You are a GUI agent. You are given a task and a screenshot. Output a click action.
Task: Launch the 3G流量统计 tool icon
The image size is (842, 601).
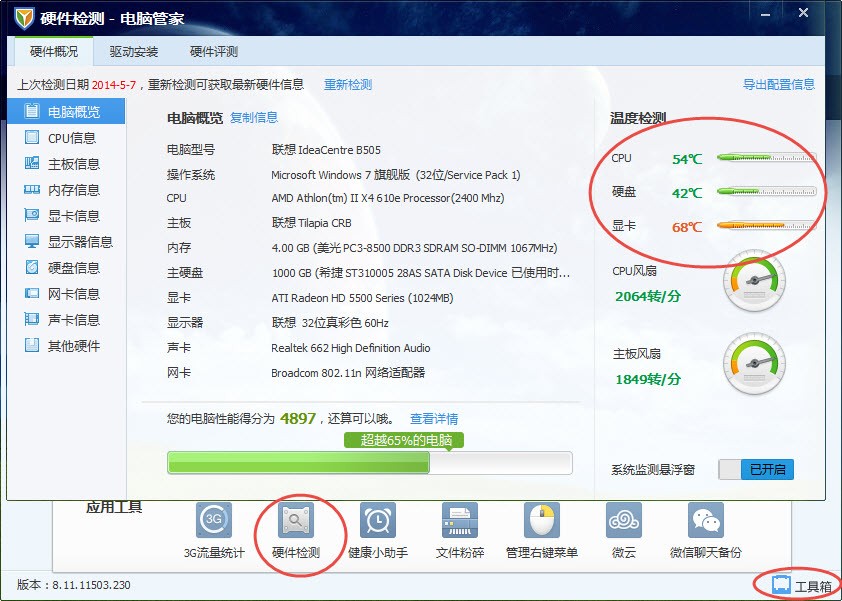point(214,519)
